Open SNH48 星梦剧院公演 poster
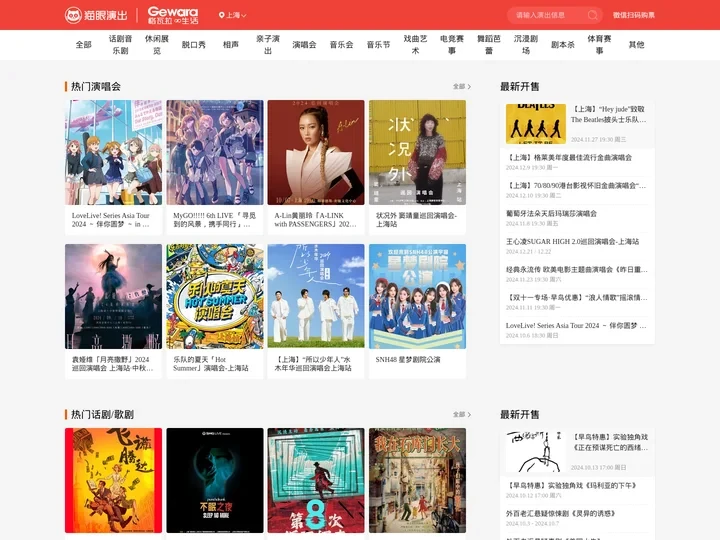The height and width of the screenshot is (540, 720). (417, 296)
